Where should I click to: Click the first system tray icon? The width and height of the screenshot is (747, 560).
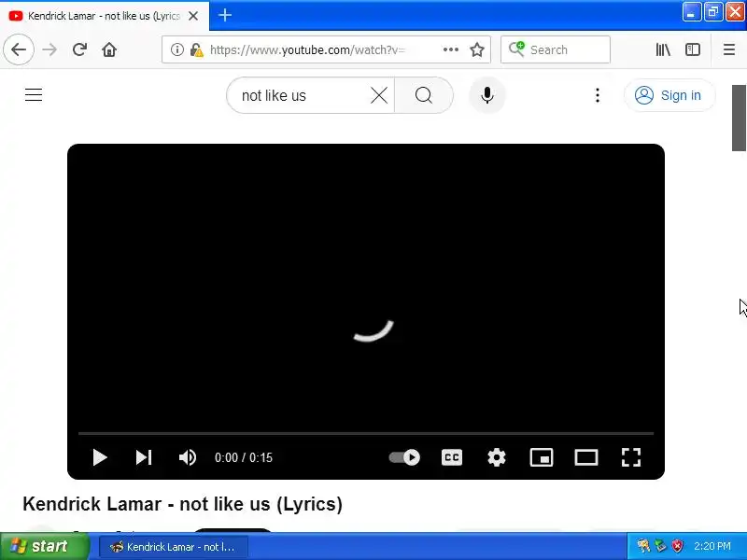(643, 546)
